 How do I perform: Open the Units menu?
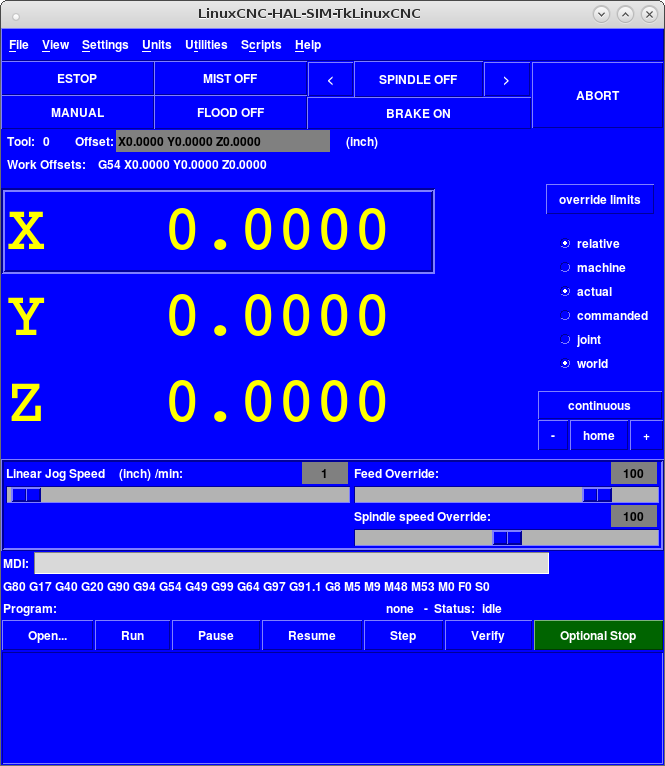point(157,45)
